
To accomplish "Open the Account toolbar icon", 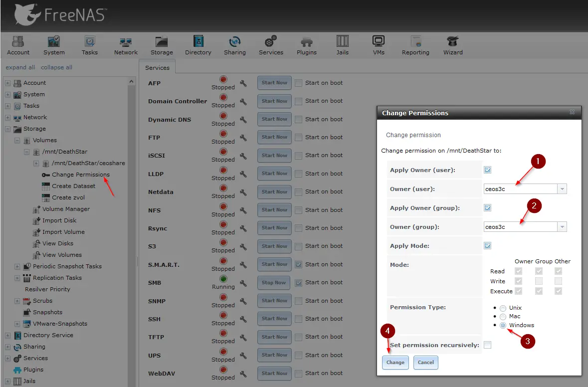I will coord(18,45).
